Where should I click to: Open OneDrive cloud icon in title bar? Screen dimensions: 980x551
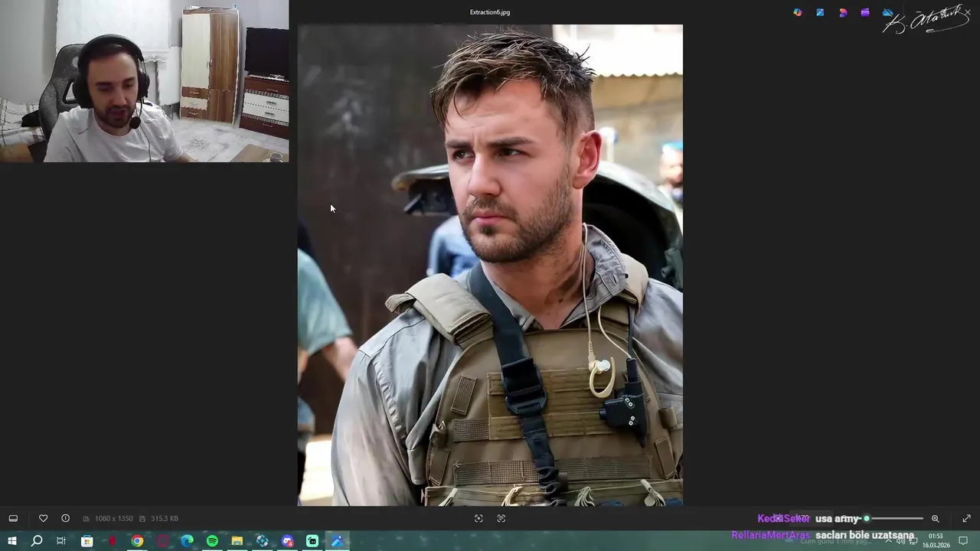point(887,12)
